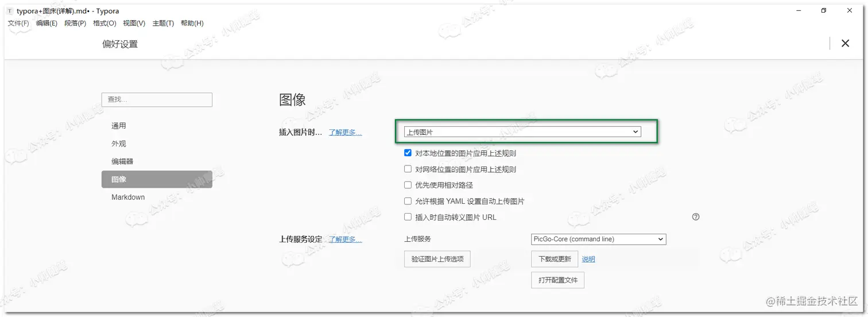Open the 段落(P) menu
The image size is (868, 317).
[75, 24]
